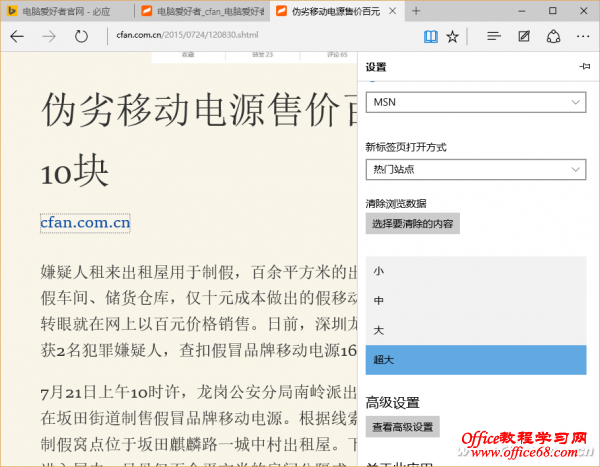Close the active tab 伪劣移动电源售价百元
Viewport: 600px width, 467px height.
click(393, 11)
